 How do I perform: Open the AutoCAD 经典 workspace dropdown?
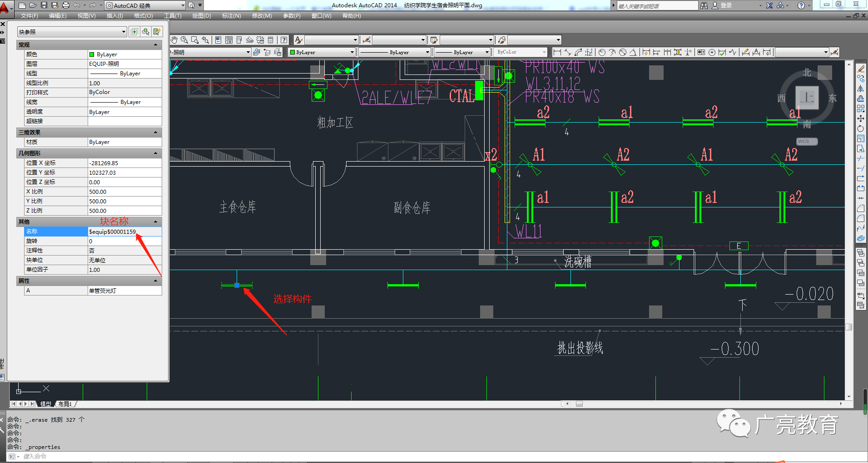145,5
